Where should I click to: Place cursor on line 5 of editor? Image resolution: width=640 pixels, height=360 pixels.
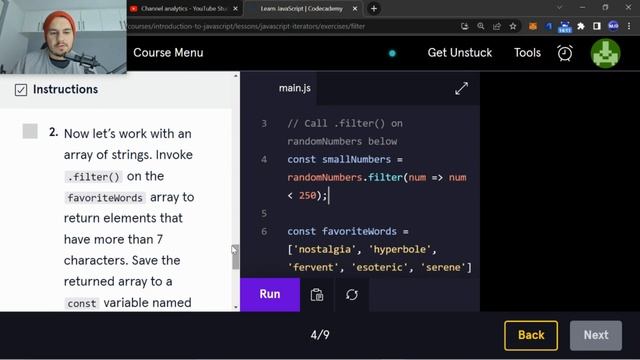(x=380, y=213)
